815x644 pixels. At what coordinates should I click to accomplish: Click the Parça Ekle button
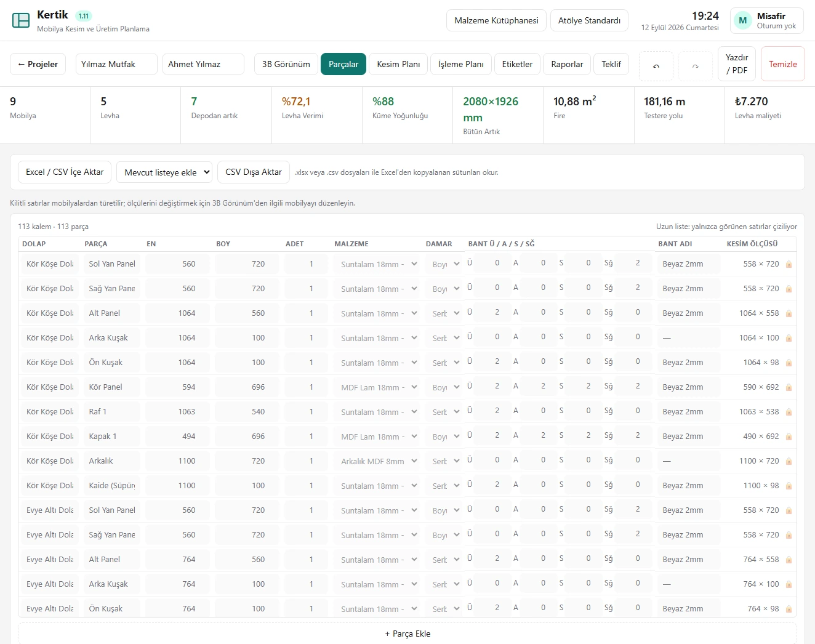coord(407,634)
